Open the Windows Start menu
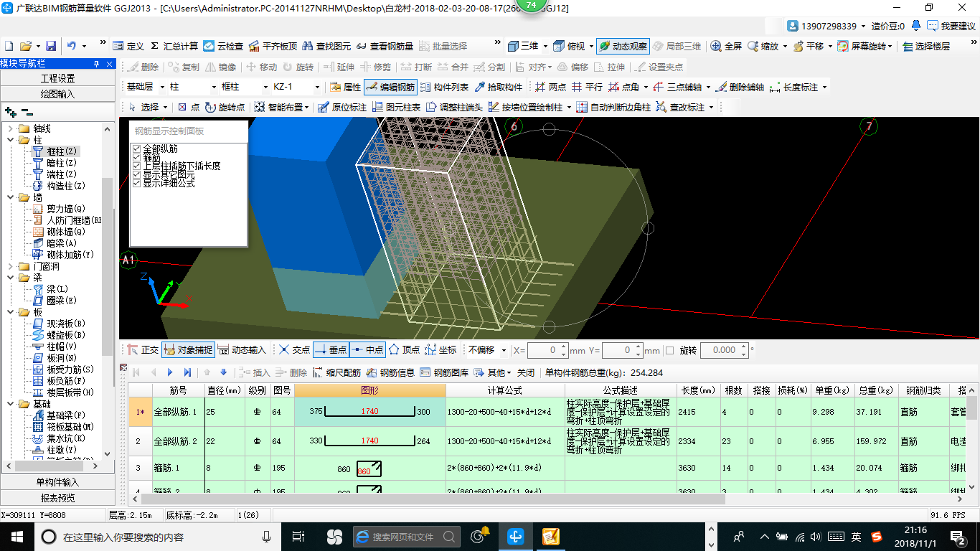Viewport: 980px width, 551px height. pyautogui.click(x=16, y=536)
